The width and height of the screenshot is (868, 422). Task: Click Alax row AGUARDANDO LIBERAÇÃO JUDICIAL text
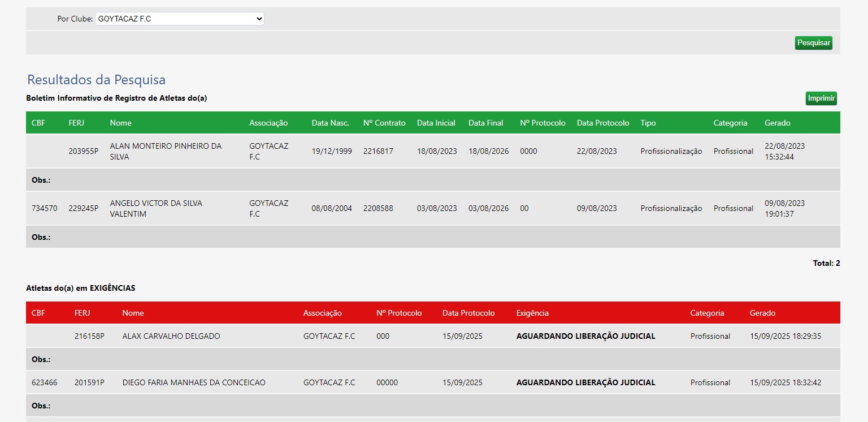coord(586,336)
